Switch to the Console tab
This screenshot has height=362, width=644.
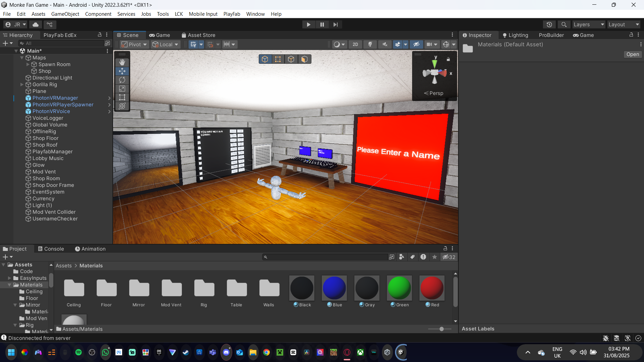[x=51, y=249]
